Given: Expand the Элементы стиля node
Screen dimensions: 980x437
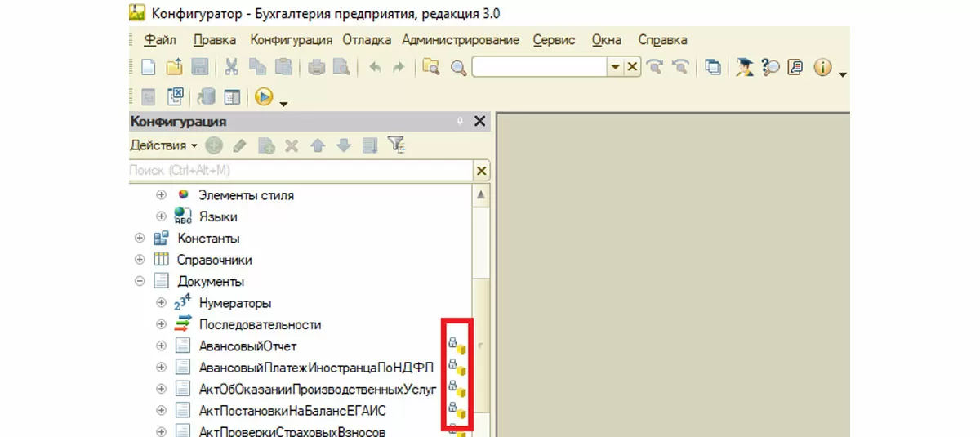Looking at the screenshot, I should (161, 195).
